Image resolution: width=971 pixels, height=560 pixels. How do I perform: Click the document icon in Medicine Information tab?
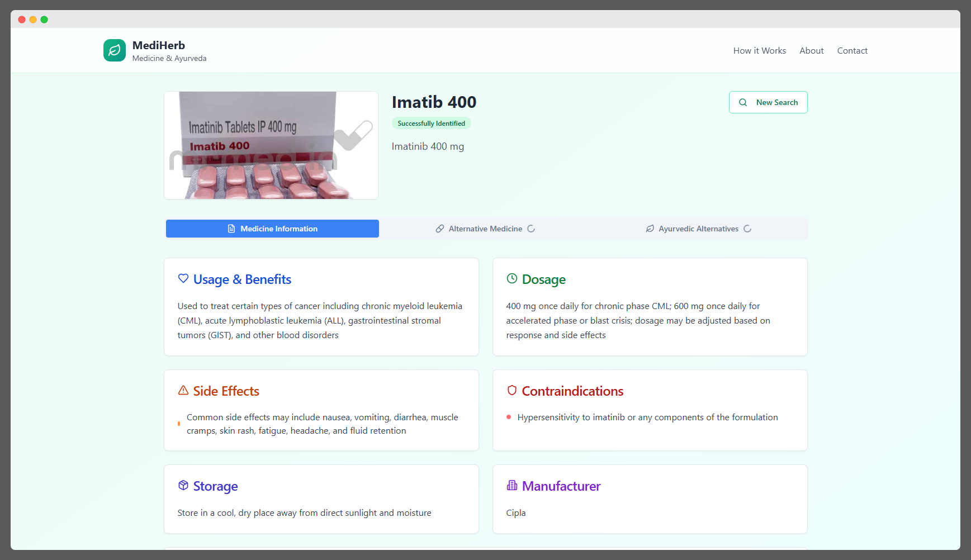coord(231,229)
